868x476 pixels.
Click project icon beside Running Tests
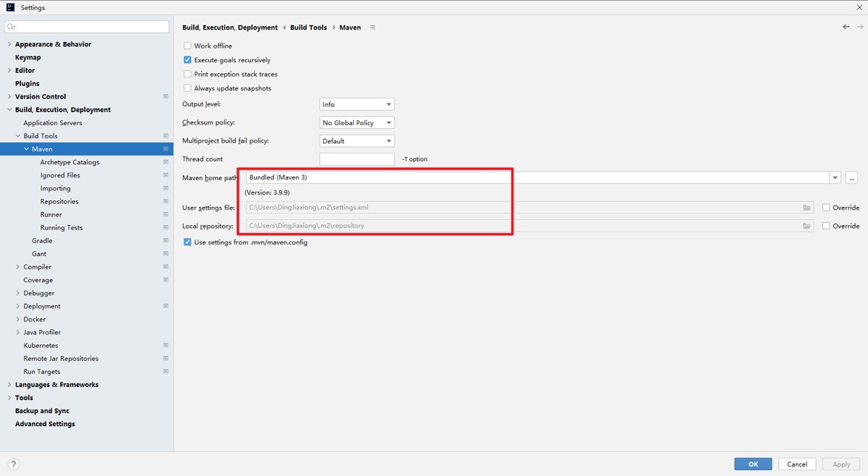[166, 227]
